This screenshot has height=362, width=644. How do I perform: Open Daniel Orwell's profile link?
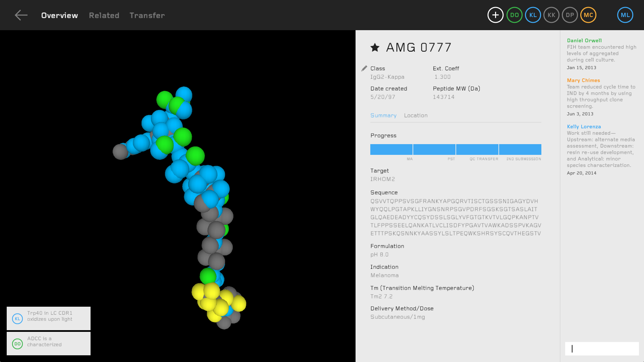pos(584,40)
